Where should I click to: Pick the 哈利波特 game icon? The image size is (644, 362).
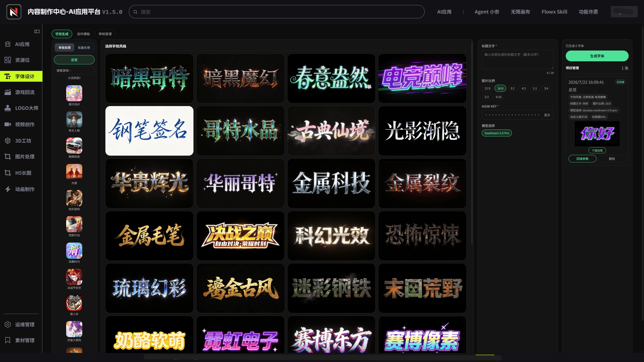click(74, 198)
